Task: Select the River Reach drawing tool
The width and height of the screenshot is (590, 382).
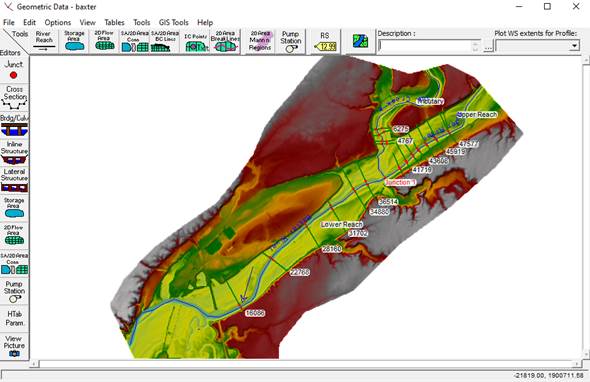Action: pos(44,41)
